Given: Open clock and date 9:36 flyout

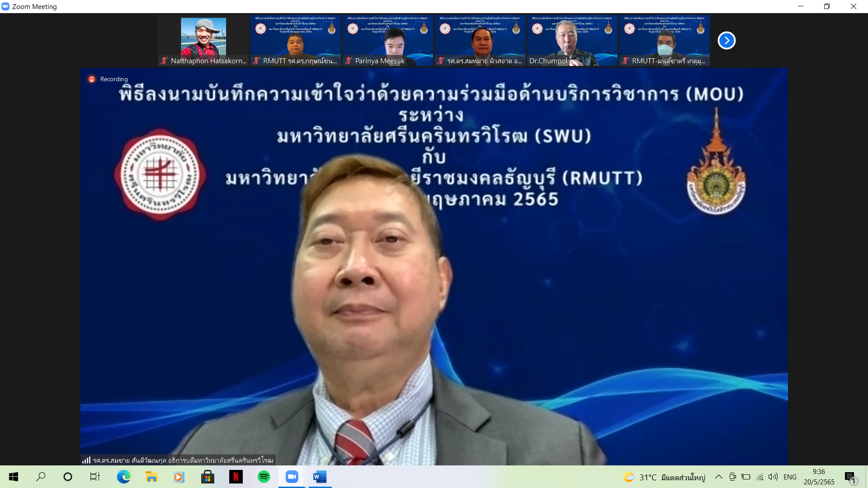Looking at the screenshot, I should [x=819, y=477].
